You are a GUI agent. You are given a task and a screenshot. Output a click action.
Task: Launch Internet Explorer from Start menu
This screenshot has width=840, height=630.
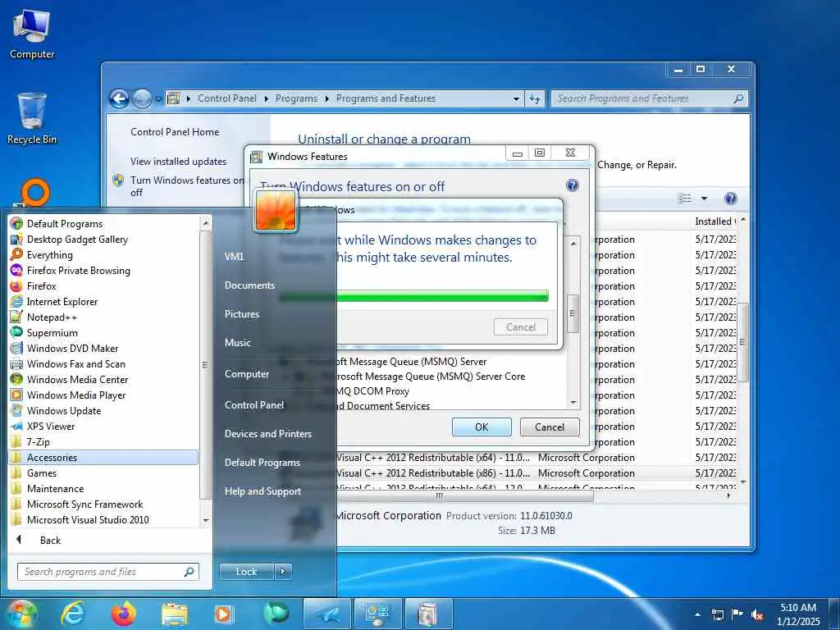click(62, 302)
